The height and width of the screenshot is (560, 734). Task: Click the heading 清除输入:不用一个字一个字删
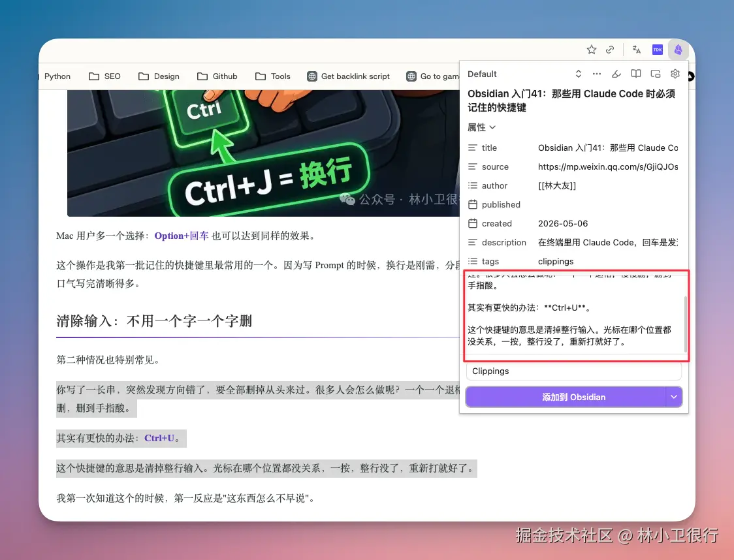154,321
